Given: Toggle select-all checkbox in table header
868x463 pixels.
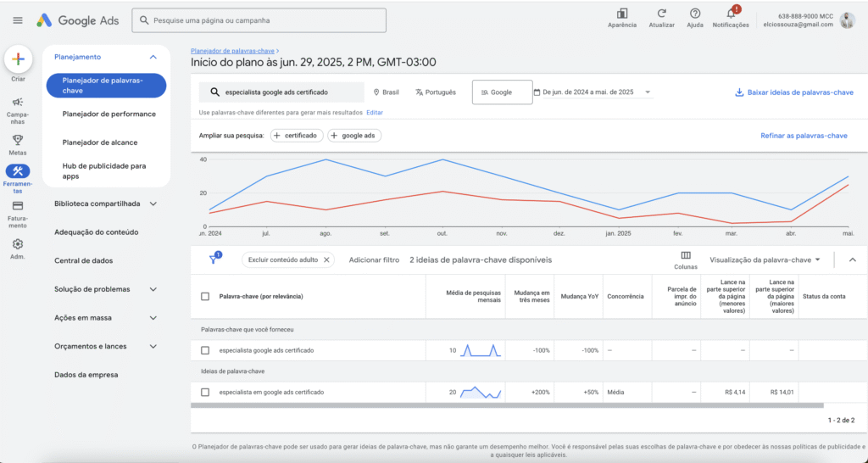Looking at the screenshot, I should click(x=205, y=297).
